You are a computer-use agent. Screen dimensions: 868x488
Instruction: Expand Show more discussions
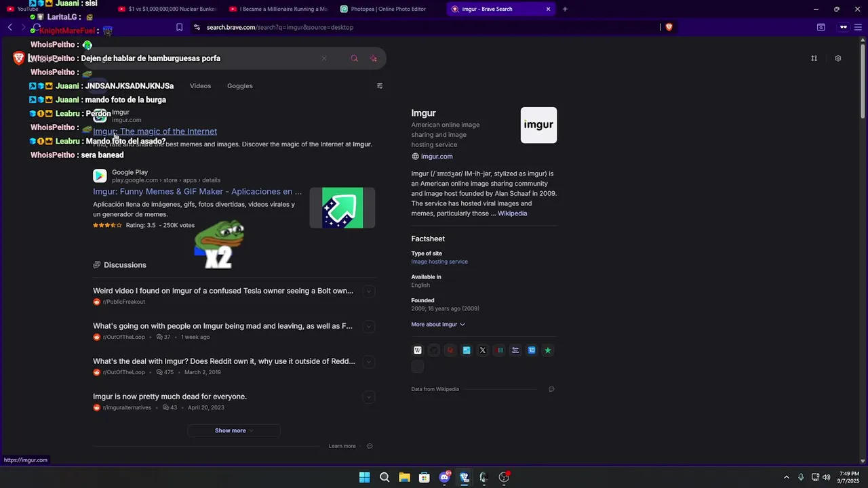tap(234, 430)
